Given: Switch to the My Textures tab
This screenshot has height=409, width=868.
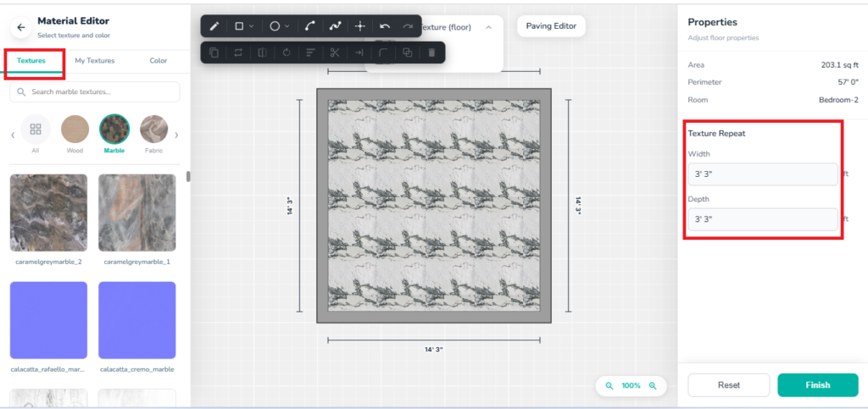Looking at the screenshot, I should (x=95, y=61).
